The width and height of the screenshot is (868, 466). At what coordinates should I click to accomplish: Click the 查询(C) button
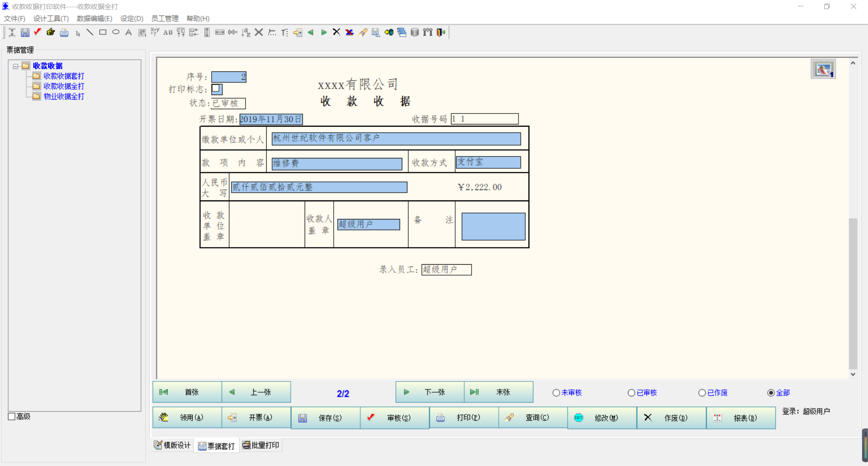click(x=533, y=418)
